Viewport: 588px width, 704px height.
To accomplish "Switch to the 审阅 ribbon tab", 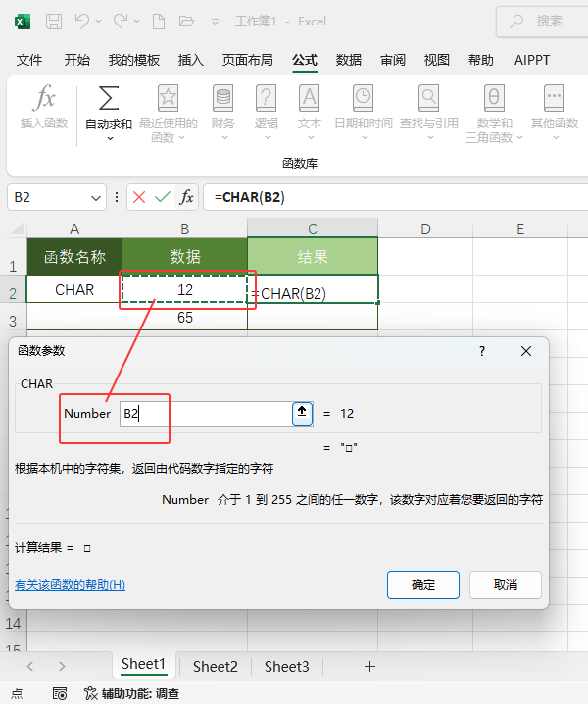I will [x=393, y=60].
